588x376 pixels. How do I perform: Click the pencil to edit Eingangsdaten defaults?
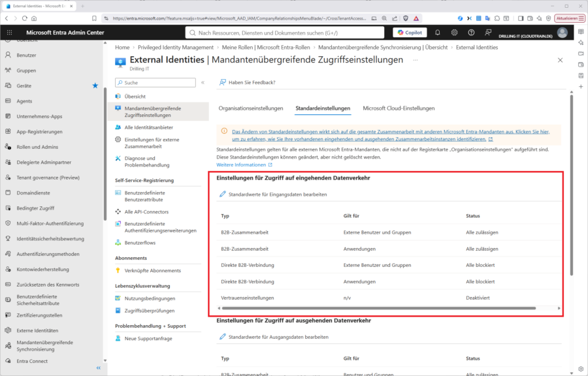pos(222,194)
